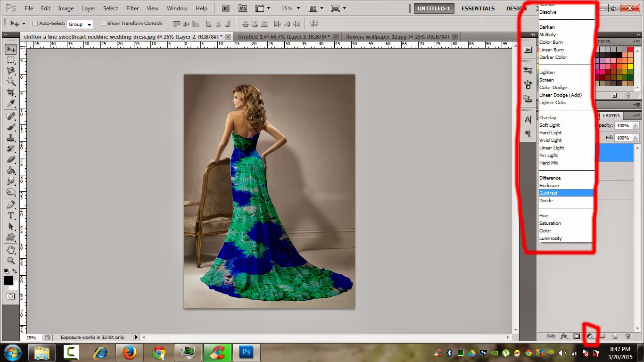Image resolution: width=644 pixels, height=362 pixels.
Task: Delete layer using Layers panel trash icon
Action: coord(627,336)
